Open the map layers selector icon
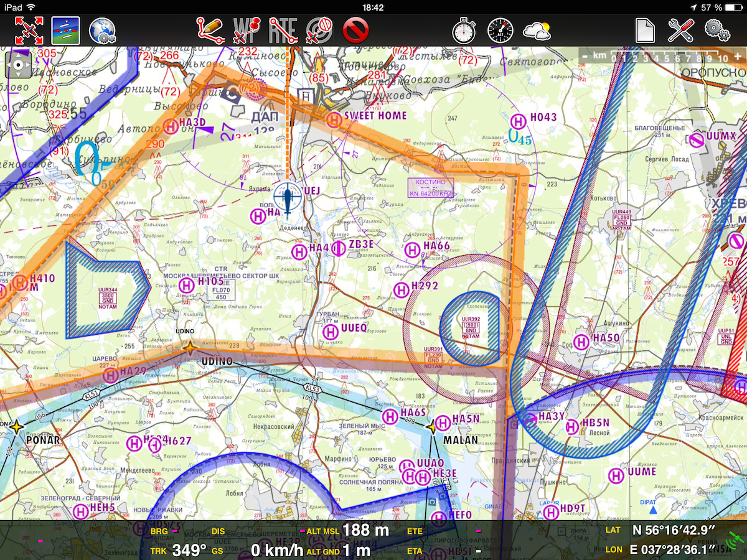 pyautogui.click(x=65, y=30)
